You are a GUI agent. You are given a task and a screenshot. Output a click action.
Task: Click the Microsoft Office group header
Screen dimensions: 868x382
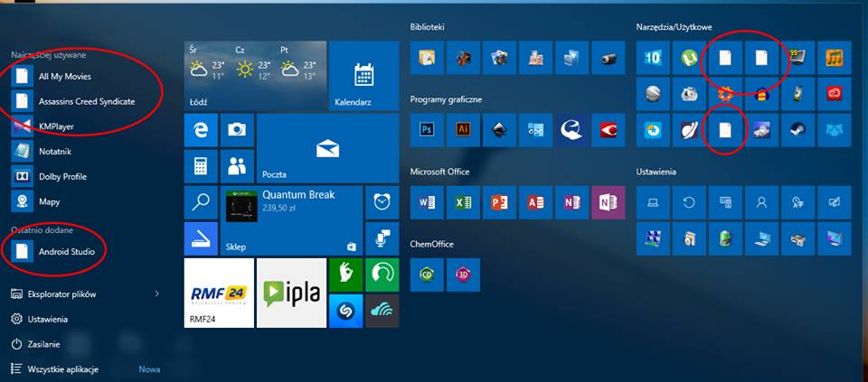[x=439, y=172]
